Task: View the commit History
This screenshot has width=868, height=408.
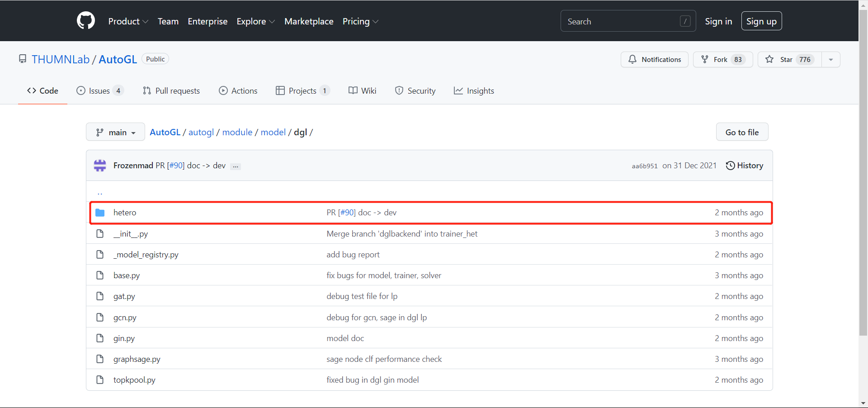Action: click(x=745, y=166)
